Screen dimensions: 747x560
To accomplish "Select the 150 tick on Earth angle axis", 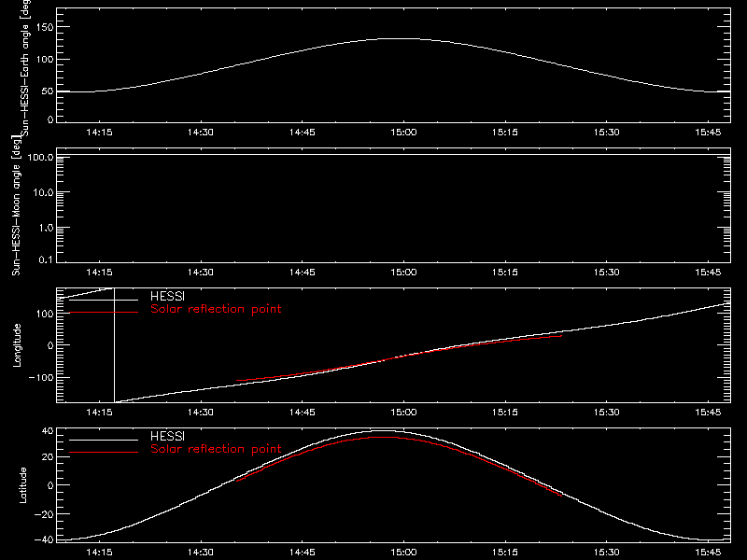I will (x=45, y=27).
